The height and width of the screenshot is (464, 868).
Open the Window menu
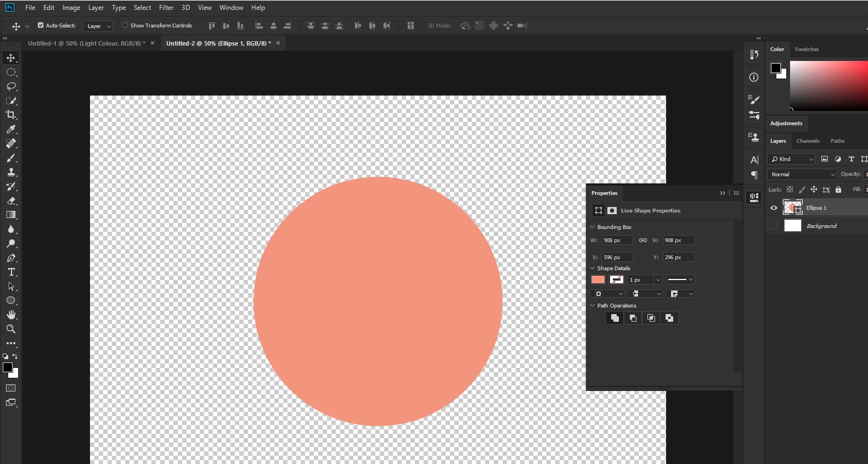[x=232, y=8]
